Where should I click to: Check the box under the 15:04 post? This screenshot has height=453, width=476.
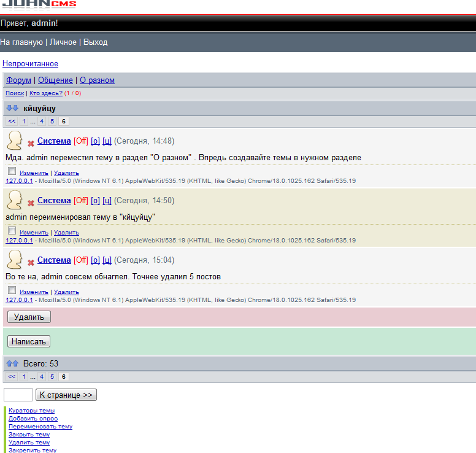(x=12, y=290)
